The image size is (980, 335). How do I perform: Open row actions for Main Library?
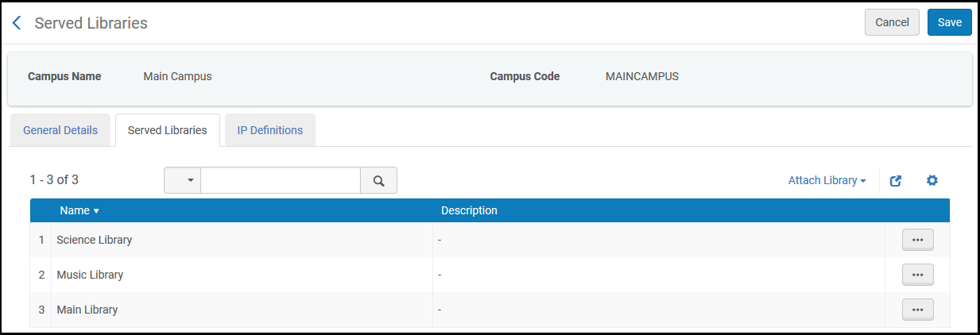click(x=917, y=310)
